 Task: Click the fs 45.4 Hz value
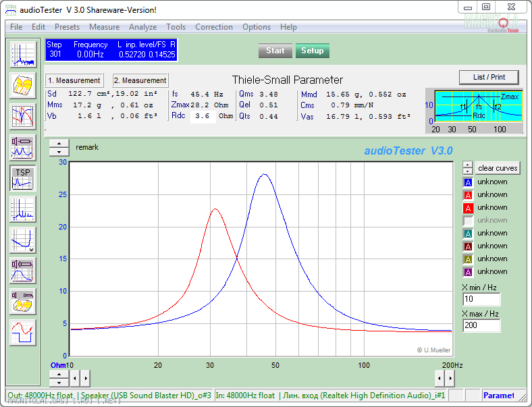pos(207,94)
